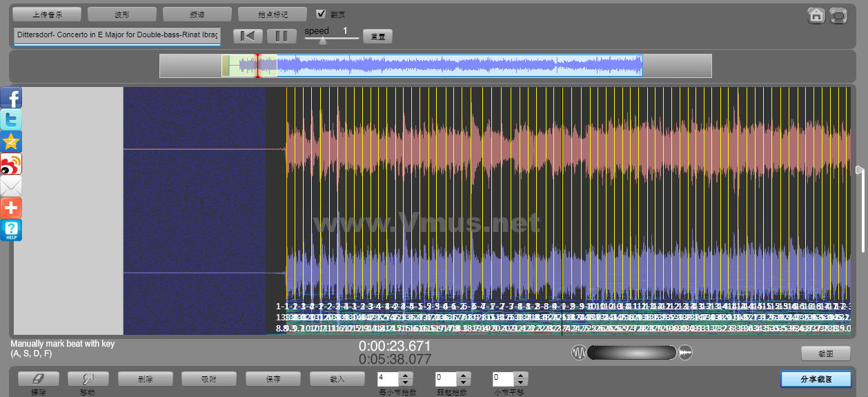This screenshot has height=397, width=868.
Task: Decrease 每小节拍数 beats per bar value
Action: pyautogui.click(x=406, y=382)
